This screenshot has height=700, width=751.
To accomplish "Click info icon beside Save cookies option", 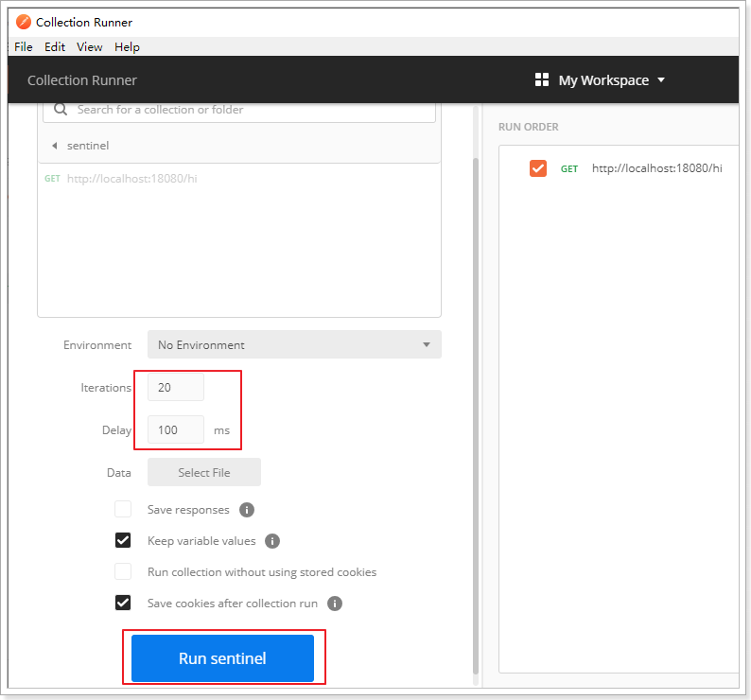I will point(335,604).
